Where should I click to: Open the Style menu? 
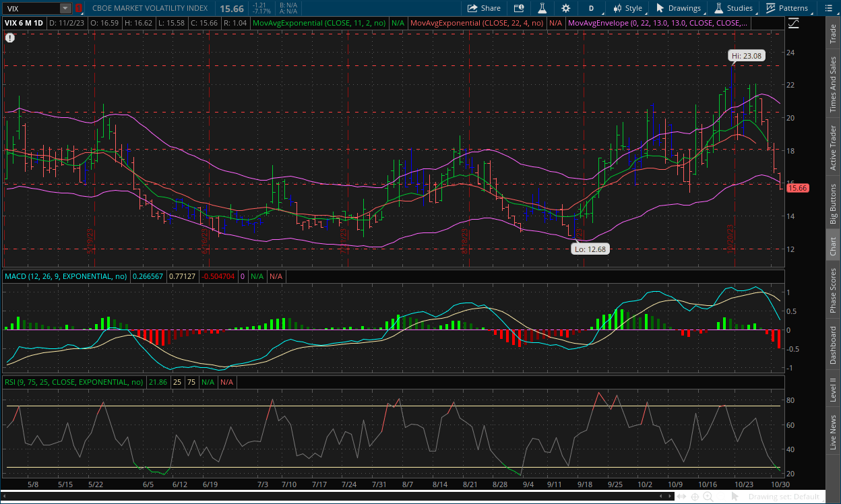[x=627, y=8]
